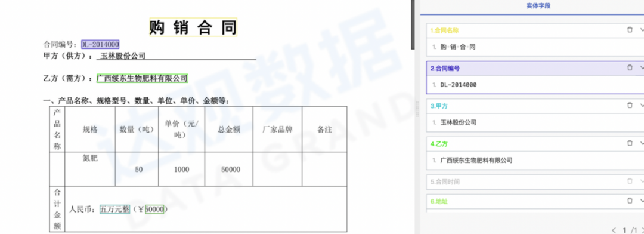Delete the 地址 field entry
The width and height of the screenshot is (644, 234).
(x=630, y=201)
